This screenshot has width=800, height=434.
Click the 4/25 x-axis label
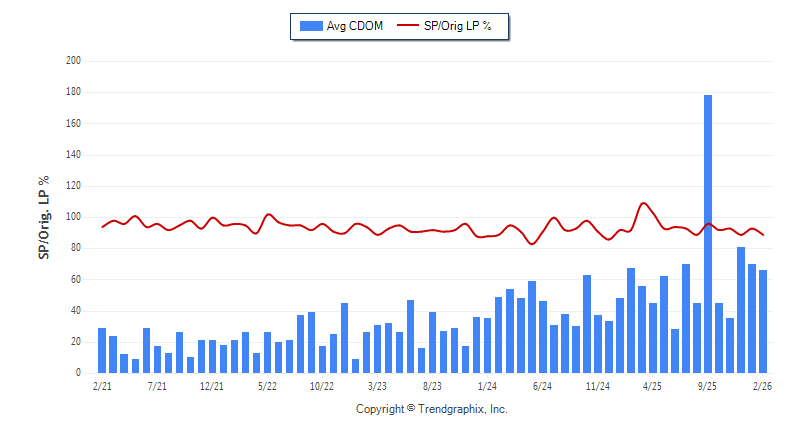pos(652,385)
